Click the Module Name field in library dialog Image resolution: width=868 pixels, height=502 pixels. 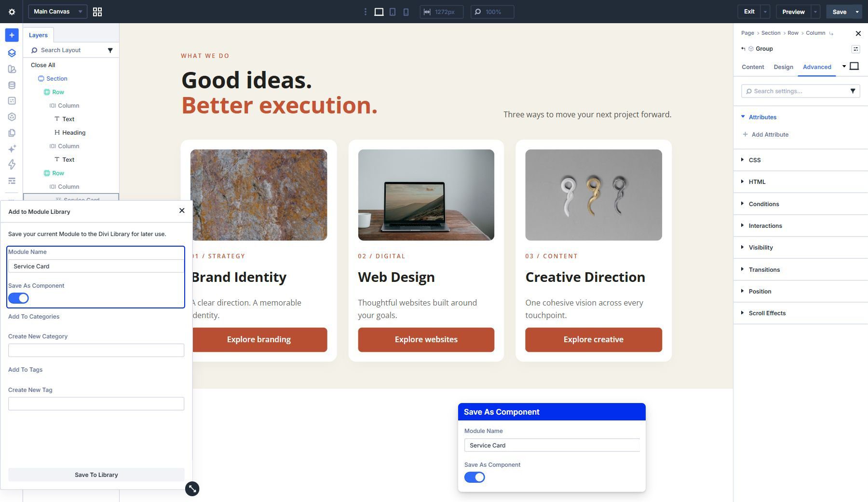96,266
